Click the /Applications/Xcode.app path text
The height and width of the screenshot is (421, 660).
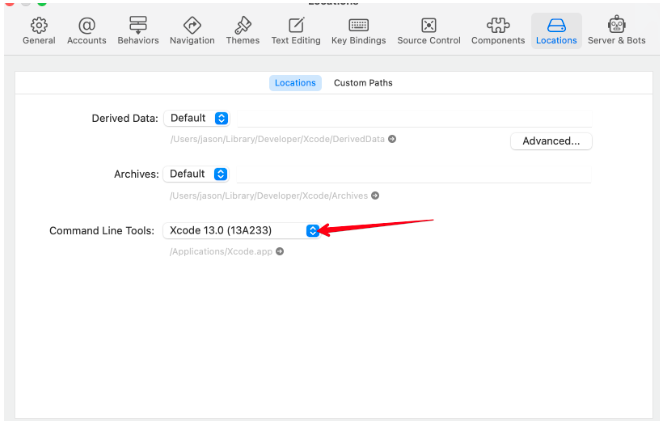click(x=221, y=251)
